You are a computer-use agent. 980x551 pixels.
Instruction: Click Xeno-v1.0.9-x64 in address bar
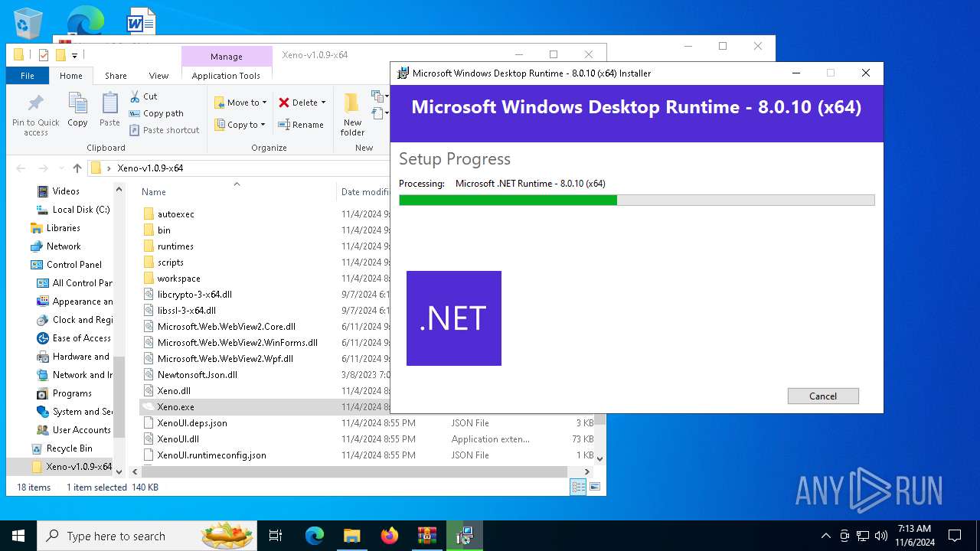pyautogui.click(x=150, y=168)
